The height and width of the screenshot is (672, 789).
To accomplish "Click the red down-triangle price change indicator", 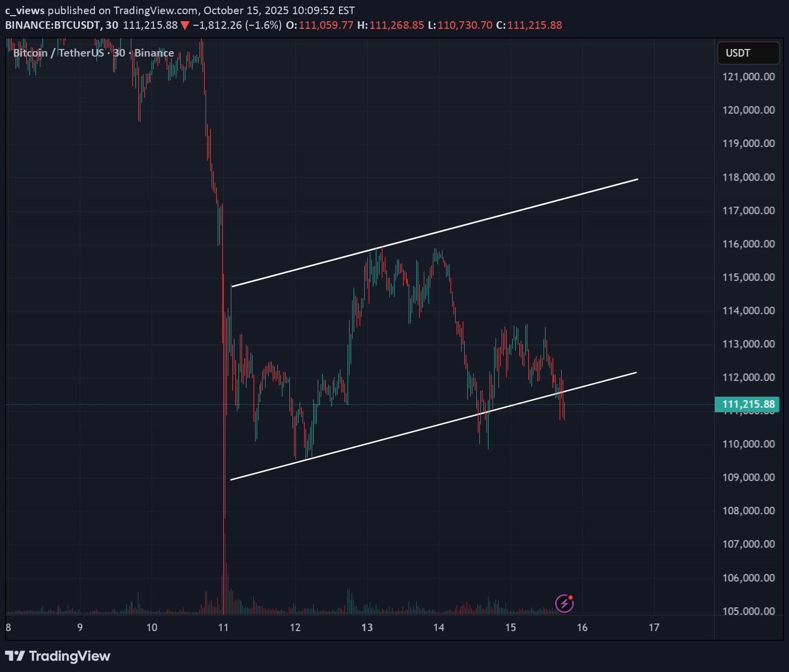I will (185, 25).
